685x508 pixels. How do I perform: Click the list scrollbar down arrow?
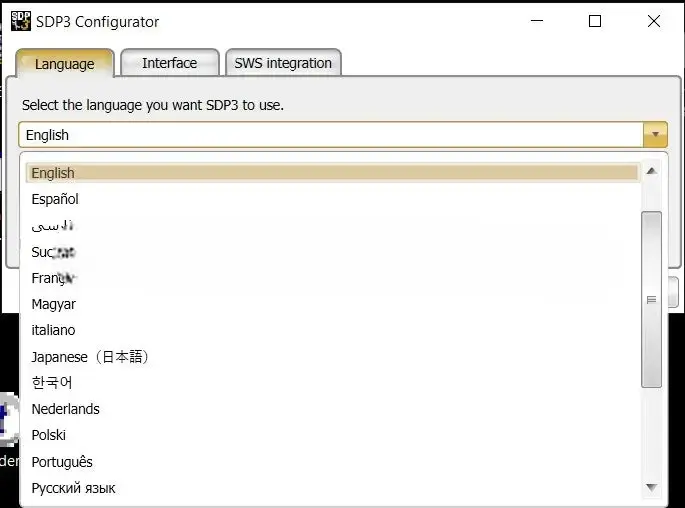tap(651, 487)
